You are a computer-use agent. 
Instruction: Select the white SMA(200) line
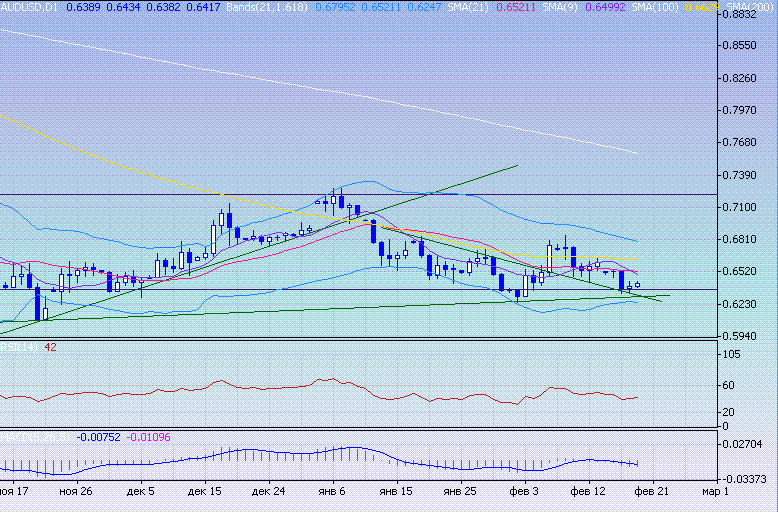pyautogui.click(x=300, y=82)
